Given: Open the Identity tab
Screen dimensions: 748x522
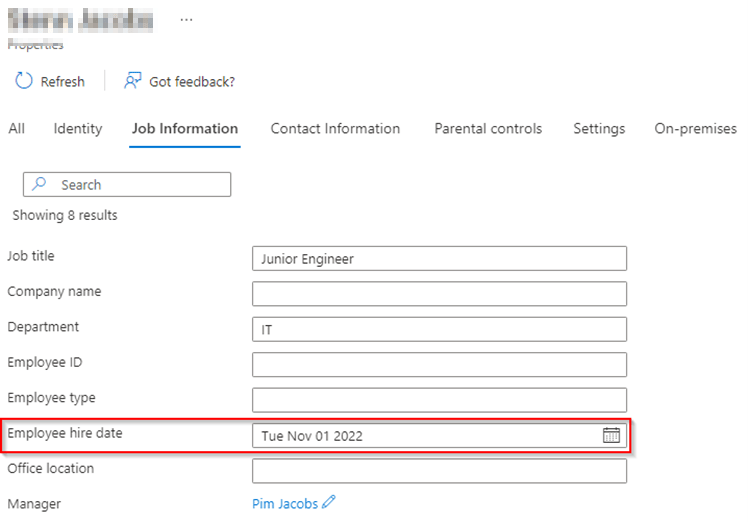Looking at the screenshot, I should pyautogui.click(x=78, y=129).
